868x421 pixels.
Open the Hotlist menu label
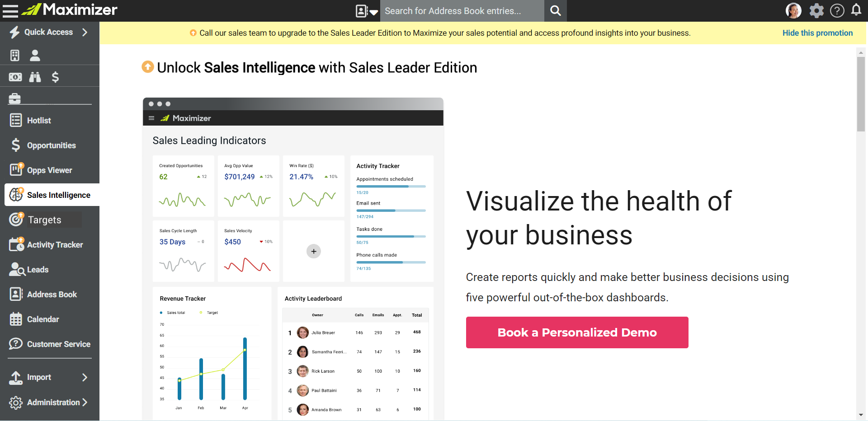(39, 121)
